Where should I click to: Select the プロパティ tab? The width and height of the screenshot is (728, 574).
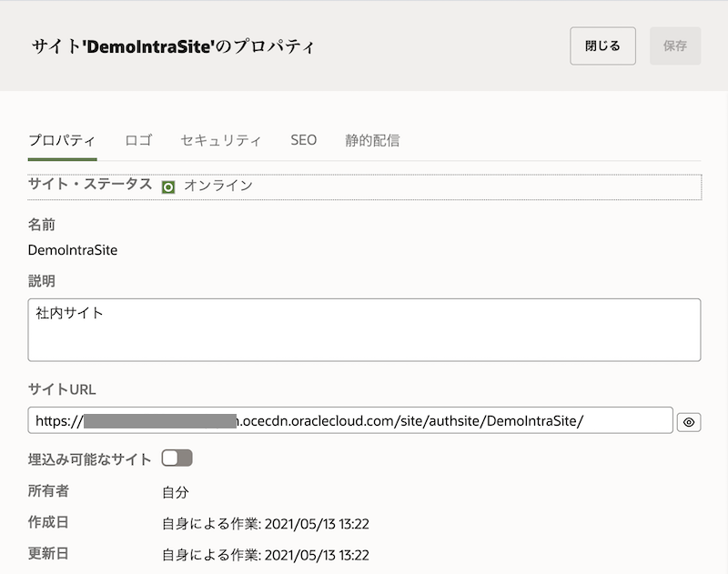62,140
